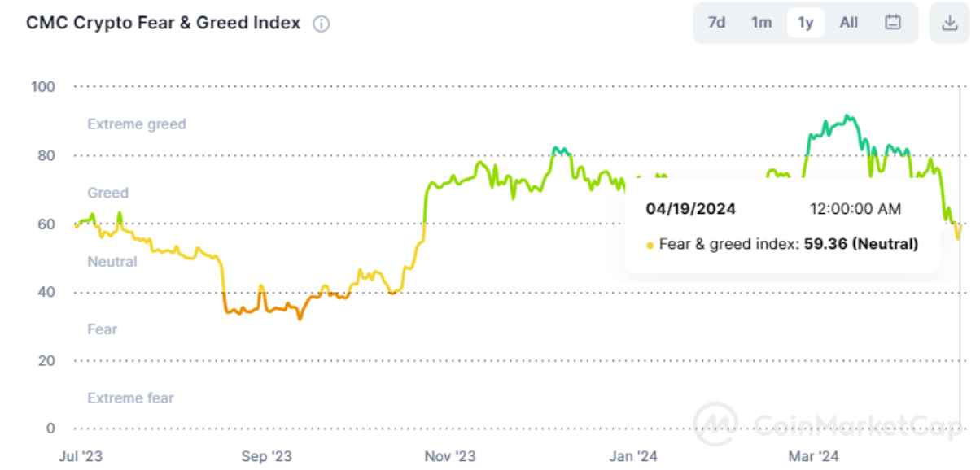Show the All time range
This screenshot has height=470, width=980.
849,23
